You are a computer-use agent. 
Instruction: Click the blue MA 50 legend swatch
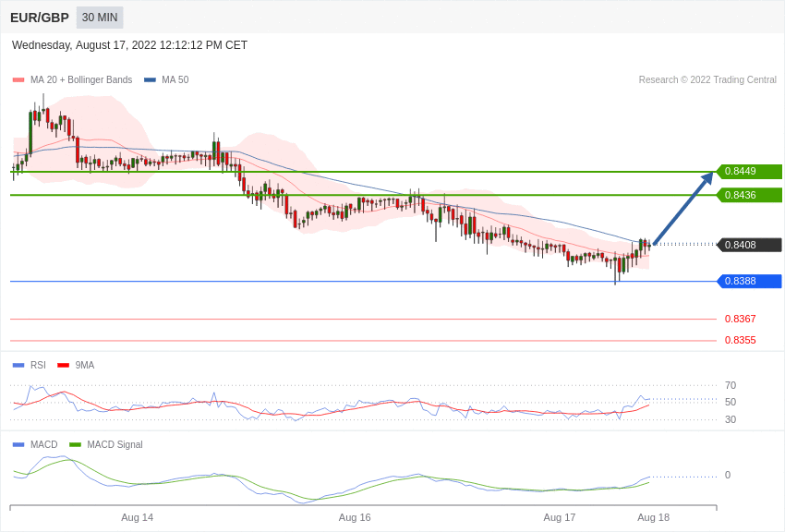pos(150,80)
